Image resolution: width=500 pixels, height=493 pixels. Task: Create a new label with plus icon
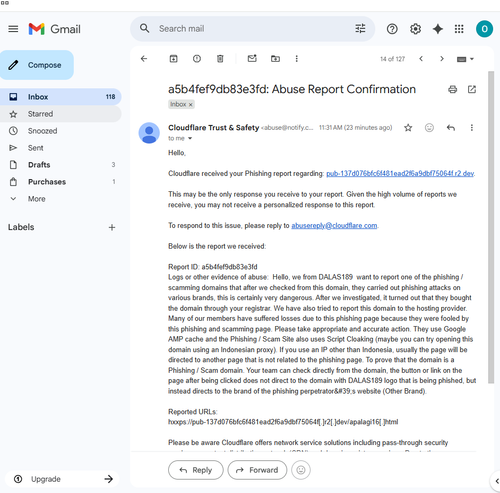pyautogui.click(x=112, y=227)
